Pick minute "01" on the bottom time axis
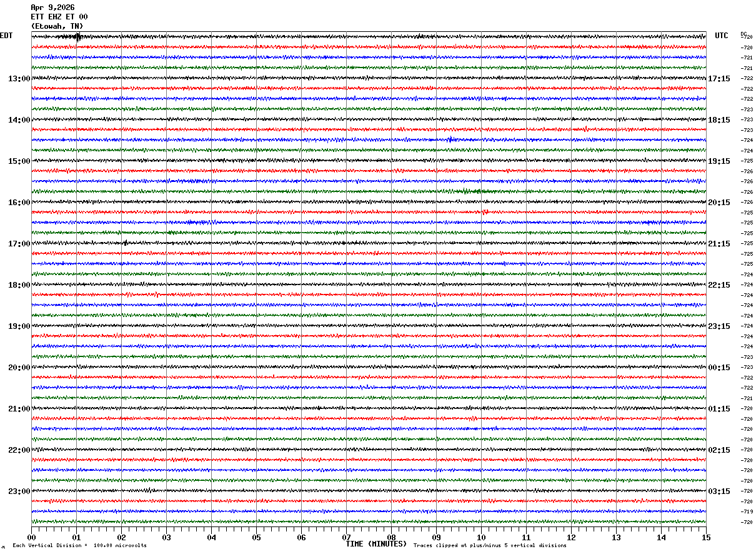The image size is (756, 554). pyautogui.click(x=76, y=537)
